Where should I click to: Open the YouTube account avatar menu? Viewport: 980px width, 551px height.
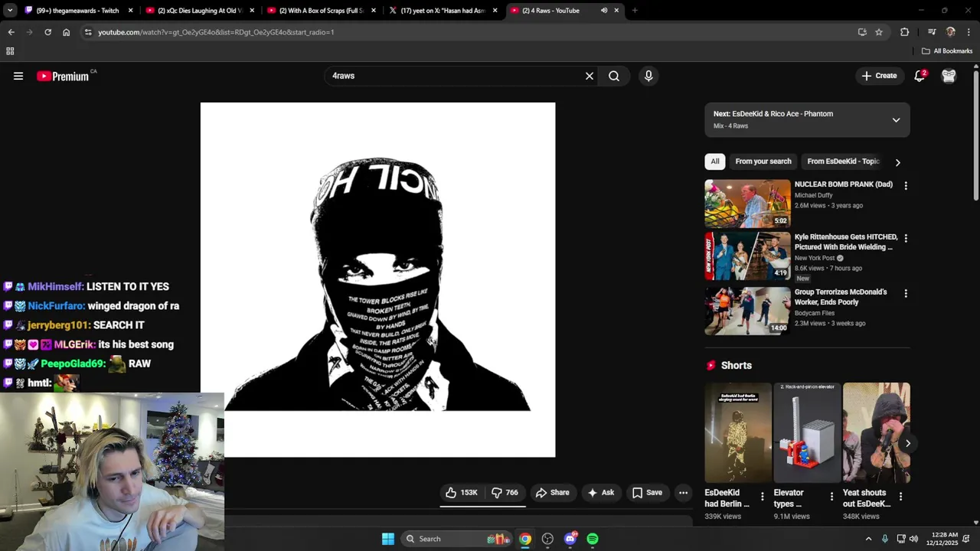pos(949,76)
